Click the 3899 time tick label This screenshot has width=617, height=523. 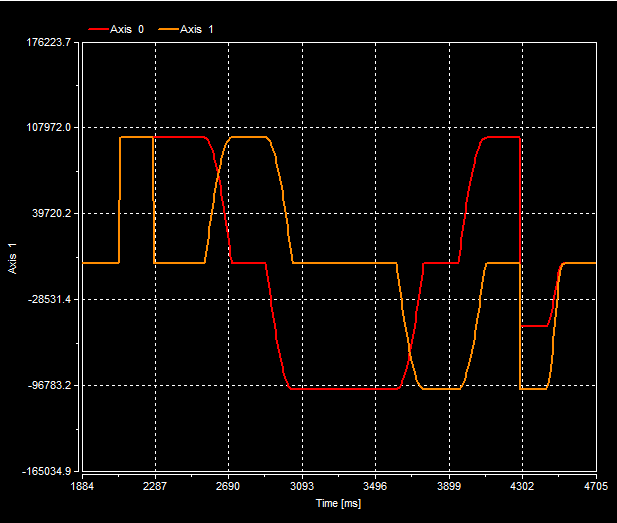pos(449,488)
